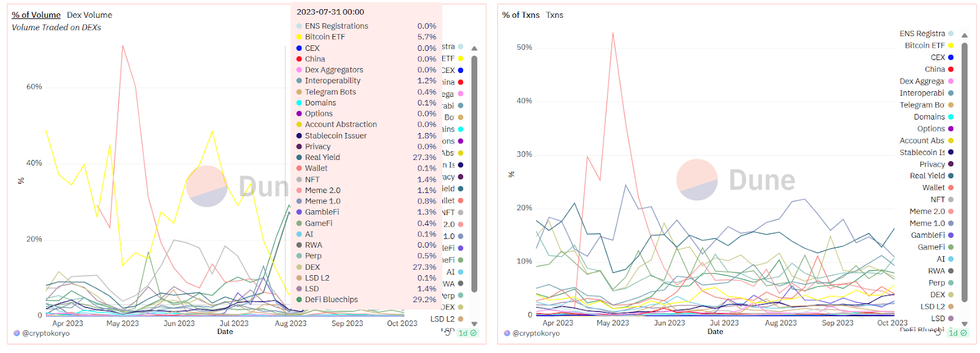Click the avatar icon beside @cryptokoryo under Volume chart

(x=17, y=333)
